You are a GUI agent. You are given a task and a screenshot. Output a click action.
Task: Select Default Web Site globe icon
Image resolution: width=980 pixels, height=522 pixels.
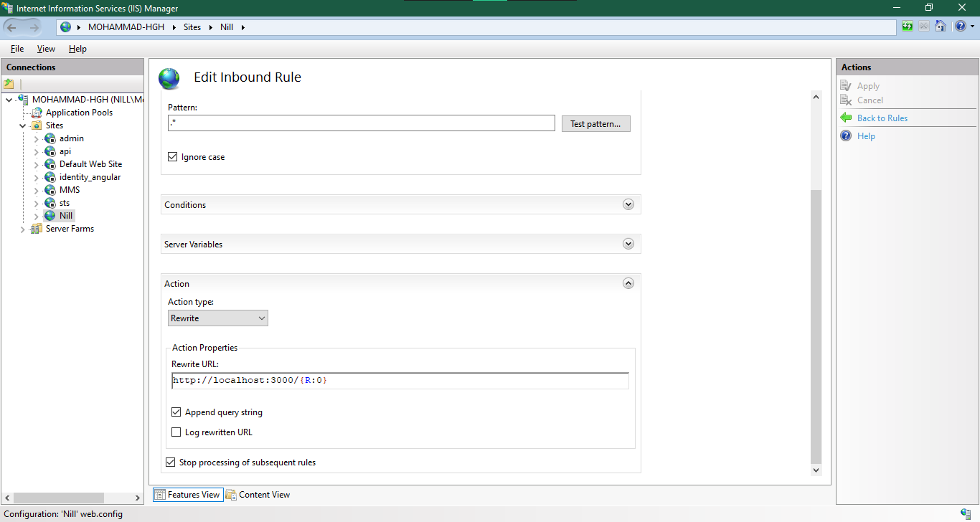pos(50,164)
